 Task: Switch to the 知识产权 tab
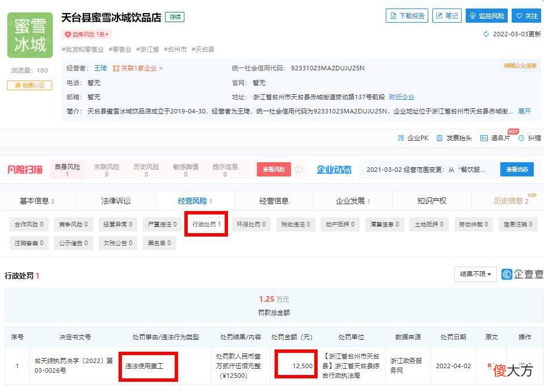[x=432, y=201]
